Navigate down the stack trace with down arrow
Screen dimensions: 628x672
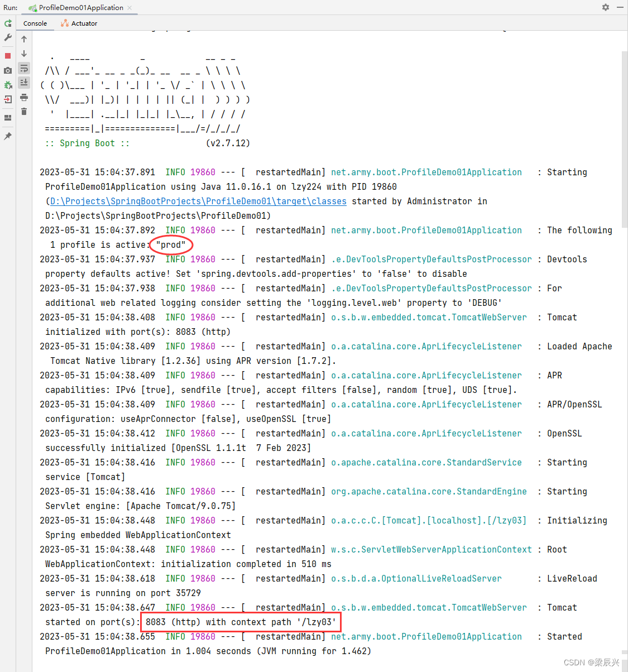click(x=24, y=54)
